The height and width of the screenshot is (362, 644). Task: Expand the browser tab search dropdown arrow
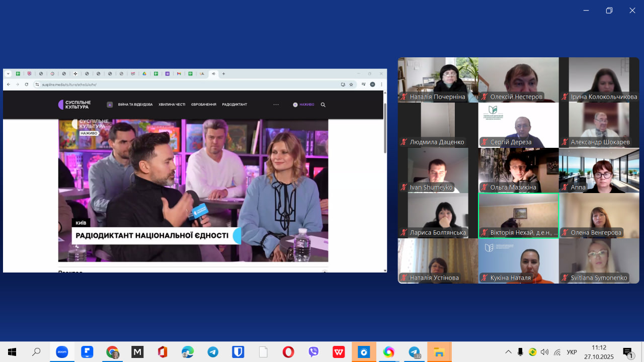click(8, 74)
